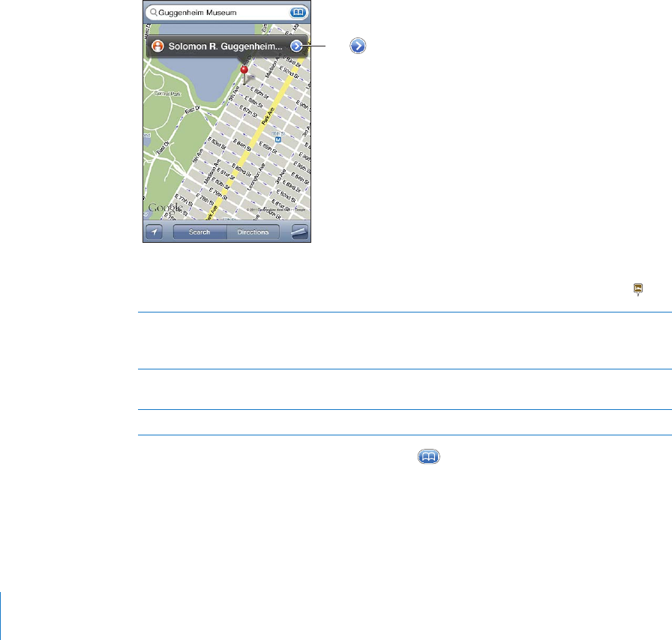The height and width of the screenshot is (640, 672).
Task: Click the Solomon R. Guggenheim callout label
Action: coord(226,46)
